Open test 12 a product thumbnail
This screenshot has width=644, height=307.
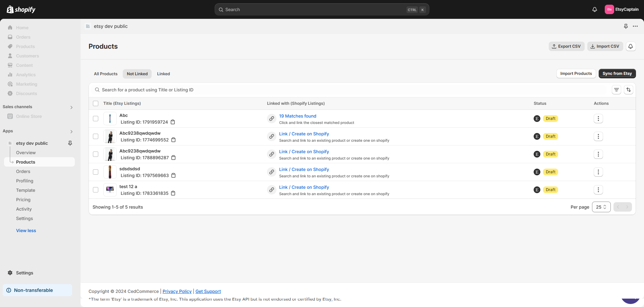click(110, 190)
